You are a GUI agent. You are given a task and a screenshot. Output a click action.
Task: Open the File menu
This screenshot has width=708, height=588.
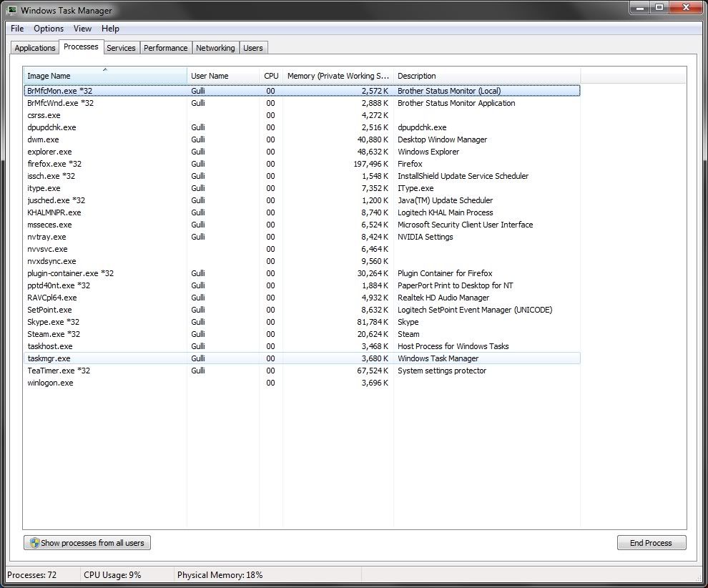(x=17, y=29)
